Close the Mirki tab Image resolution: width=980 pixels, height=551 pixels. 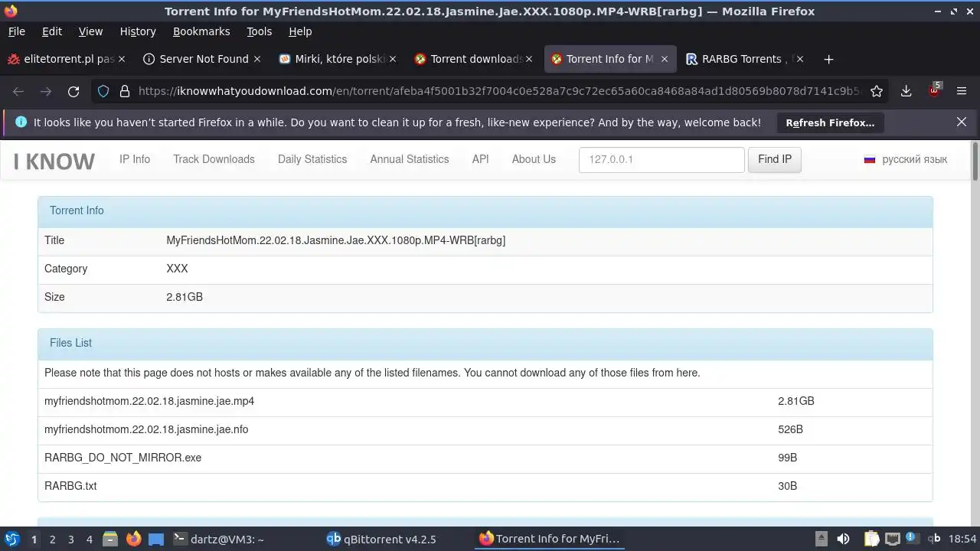tap(393, 59)
